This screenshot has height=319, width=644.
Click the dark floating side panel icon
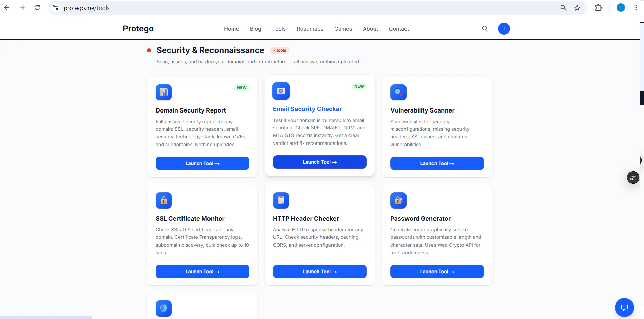633,178
